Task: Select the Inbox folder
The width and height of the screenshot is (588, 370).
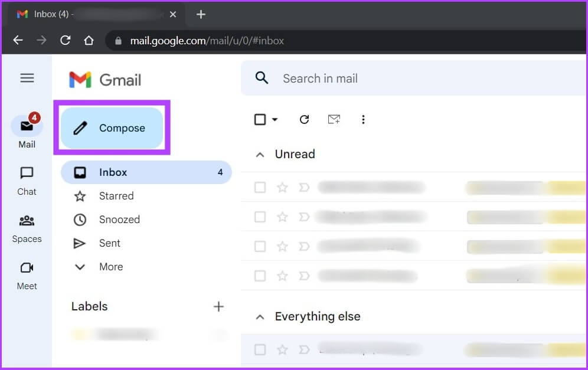Action: (146, 172)
